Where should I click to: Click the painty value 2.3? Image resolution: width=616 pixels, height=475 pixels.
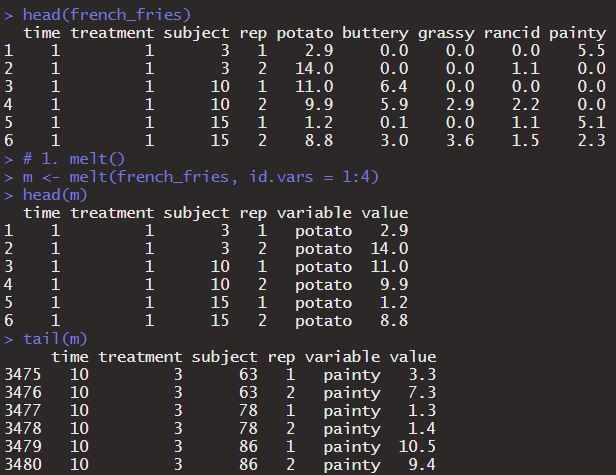coord(591,141)
